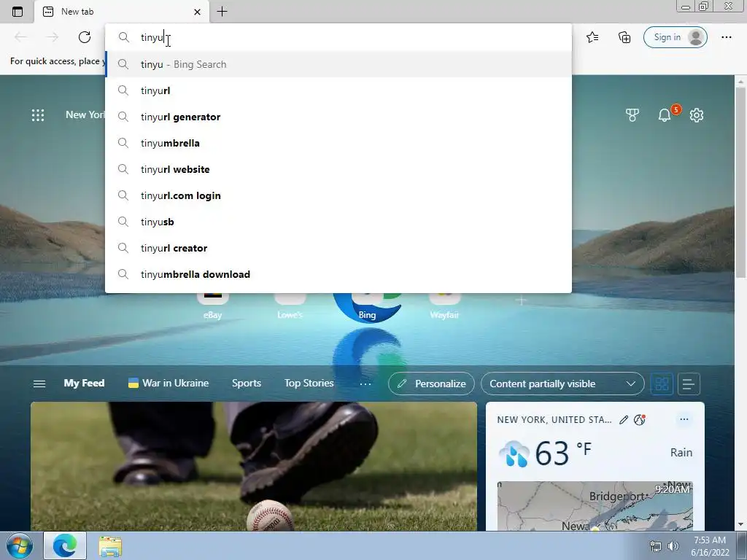Open the feed hamburger menu

[x=39, y=384]
